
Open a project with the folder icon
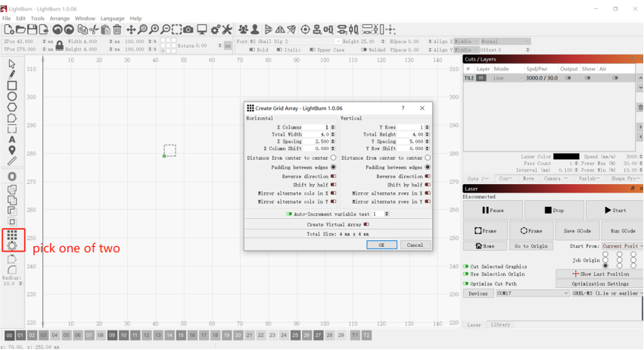point(20,30)
